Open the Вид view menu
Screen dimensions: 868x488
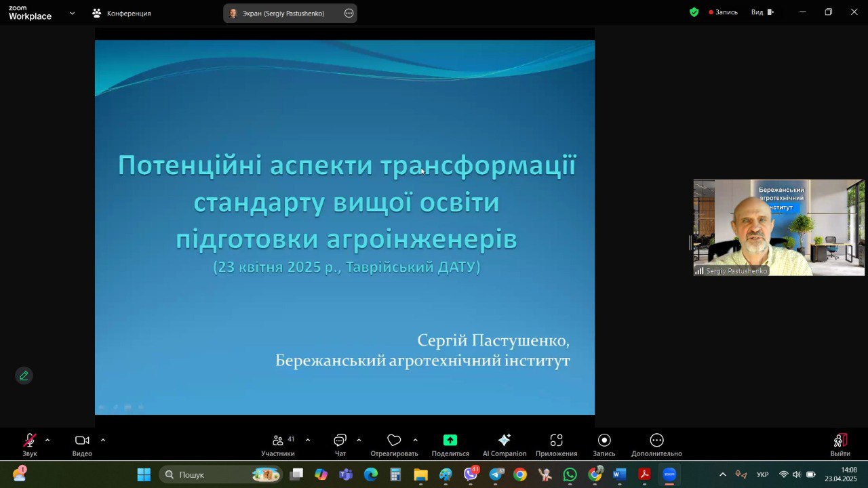pyautogui.click(x=762, y=12)
